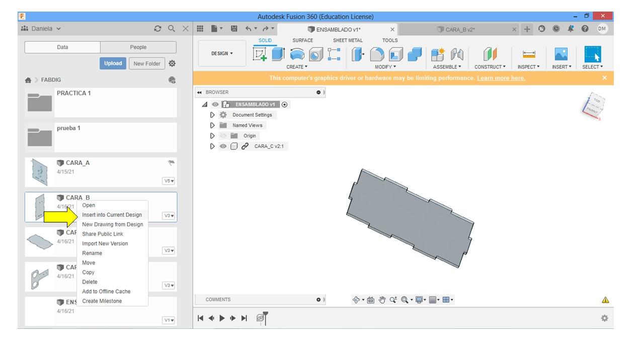Switch to the SHEET METAL tab
The image size is (644, 362).
click(x=348, y=40)
